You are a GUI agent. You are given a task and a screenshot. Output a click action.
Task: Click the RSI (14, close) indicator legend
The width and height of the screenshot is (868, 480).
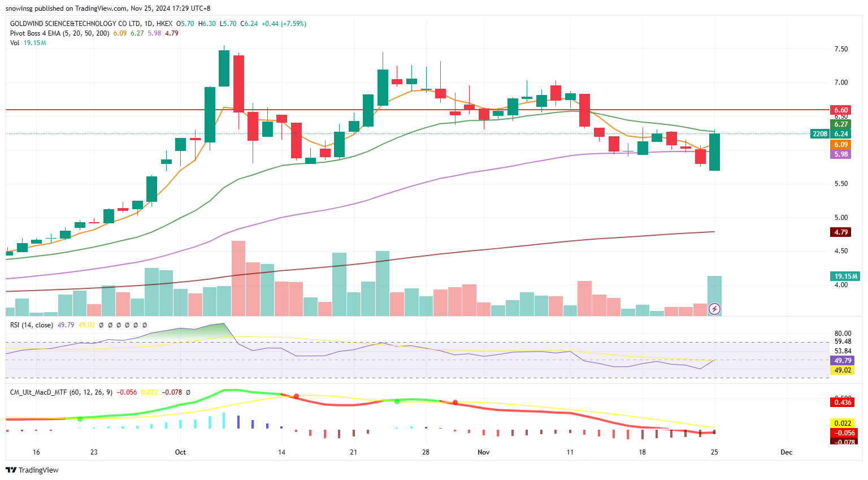coord(32,325)
